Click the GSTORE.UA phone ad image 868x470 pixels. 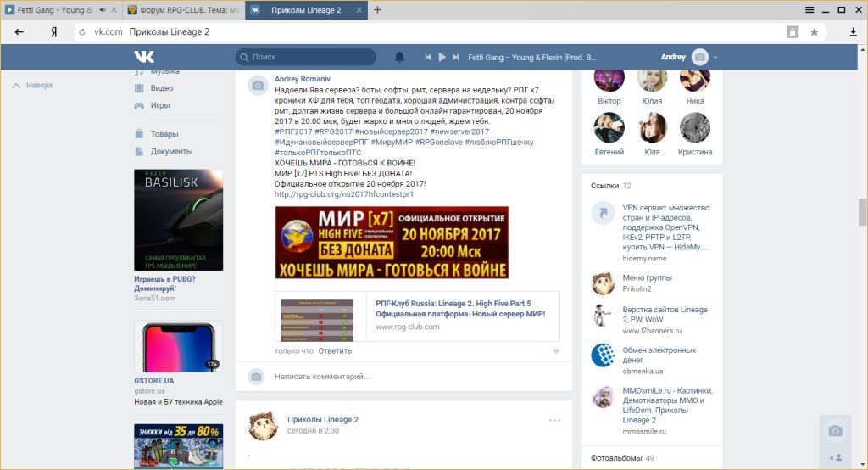178,346
